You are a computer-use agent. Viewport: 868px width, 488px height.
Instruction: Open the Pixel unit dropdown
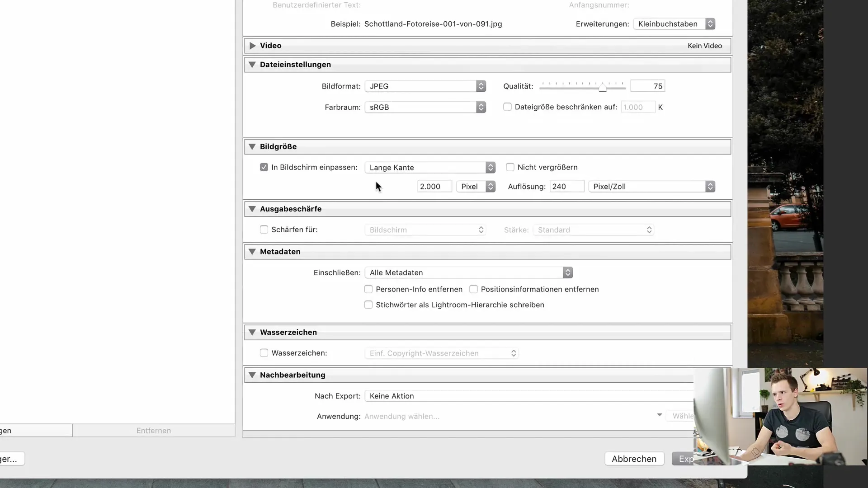[x=476, y=187]
